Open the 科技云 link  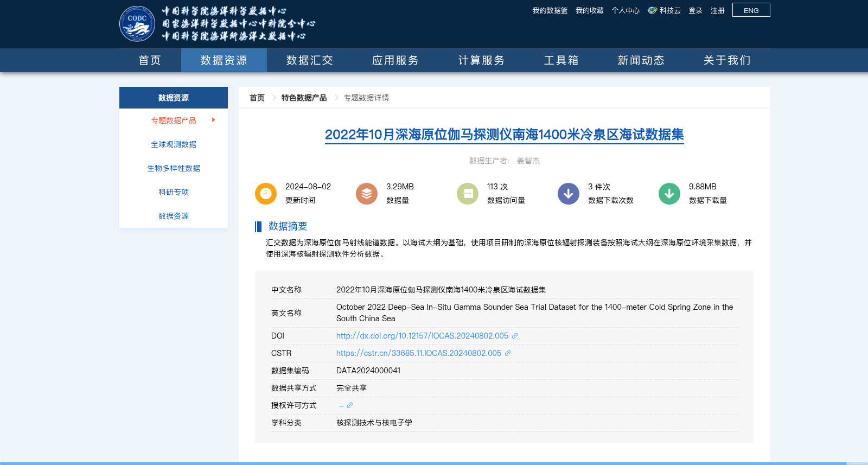[x=670, y=10]
